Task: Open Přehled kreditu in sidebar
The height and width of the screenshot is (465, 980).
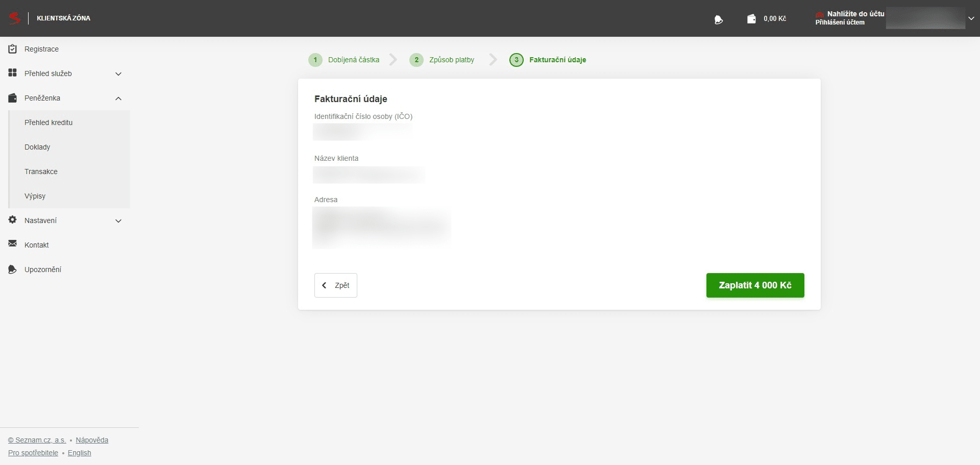Action: [x=48, y=123]
